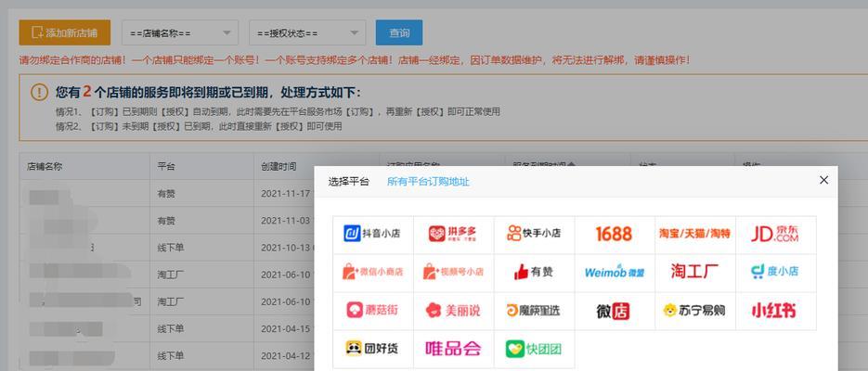Choose the 蘑菇街 platform tile

coord(373,312)
